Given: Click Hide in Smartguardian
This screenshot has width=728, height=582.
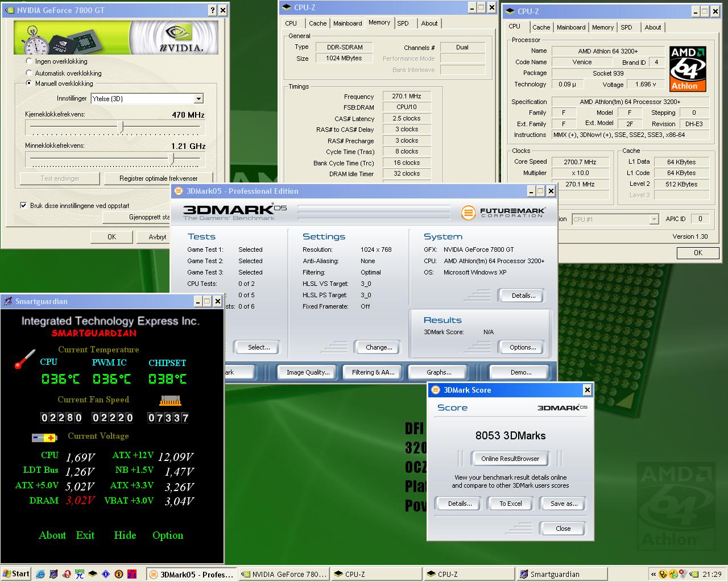Looking at the screenshot, I should click(125, 535).
